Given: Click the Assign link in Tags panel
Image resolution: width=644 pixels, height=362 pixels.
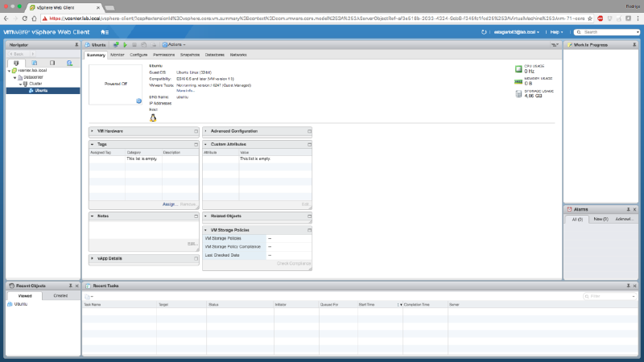Looking at the screenshot, I should coord(169,204).
